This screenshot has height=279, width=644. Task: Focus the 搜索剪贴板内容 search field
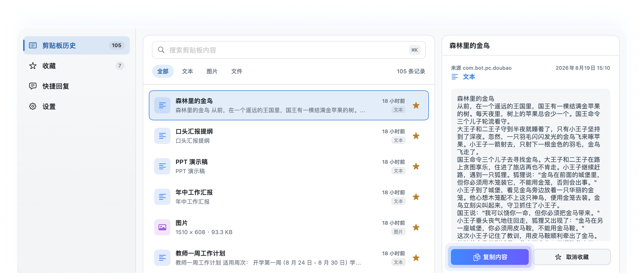[x=289, y=50]
